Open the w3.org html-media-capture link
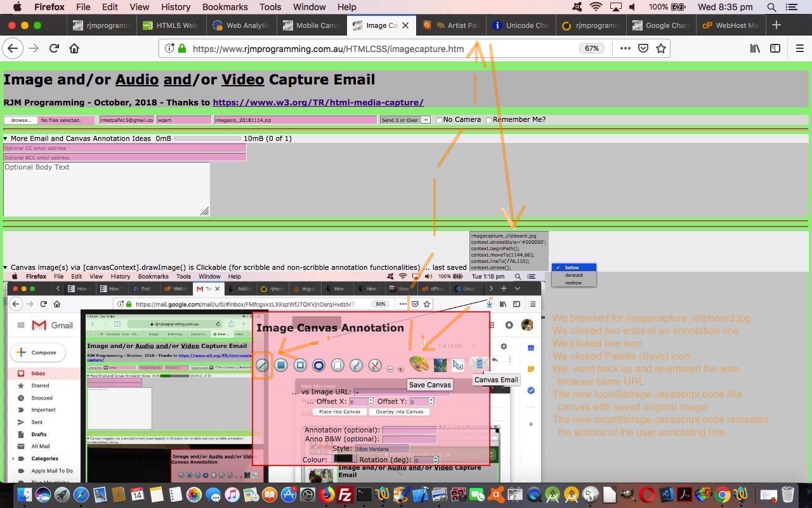The width and height of the screenshot is (812, 508). pyautogui.click(x=318, y=102)
